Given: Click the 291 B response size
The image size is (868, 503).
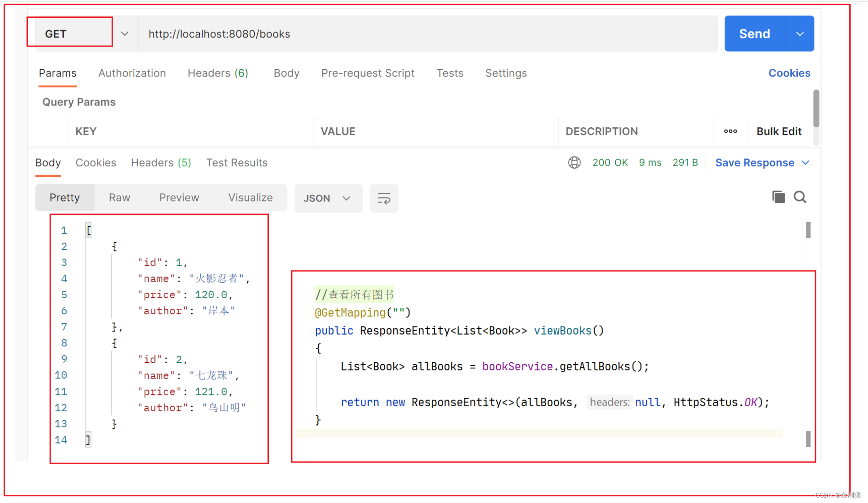Looking at the screenshot, I should (685, 163).
